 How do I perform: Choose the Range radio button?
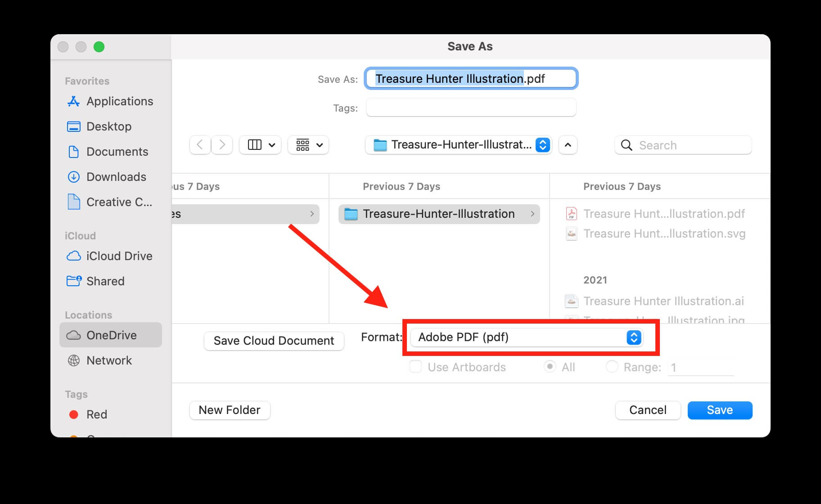(x=612, y=367)
